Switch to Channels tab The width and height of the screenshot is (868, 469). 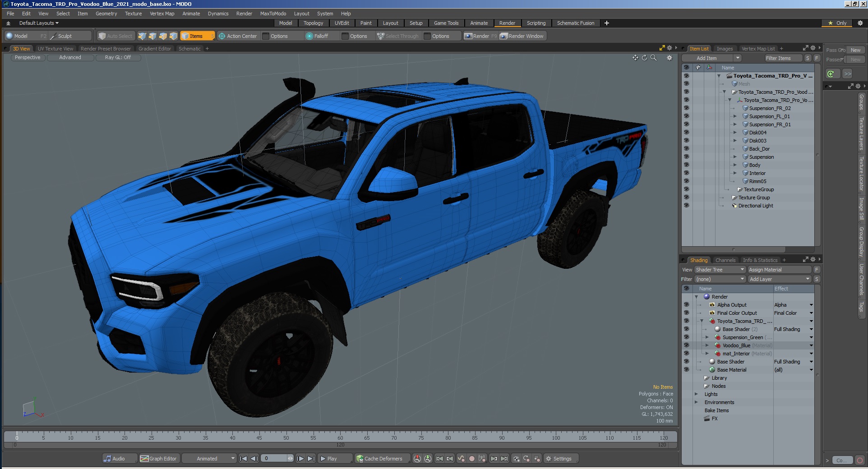pyautogui.click(x=725, y=260)
